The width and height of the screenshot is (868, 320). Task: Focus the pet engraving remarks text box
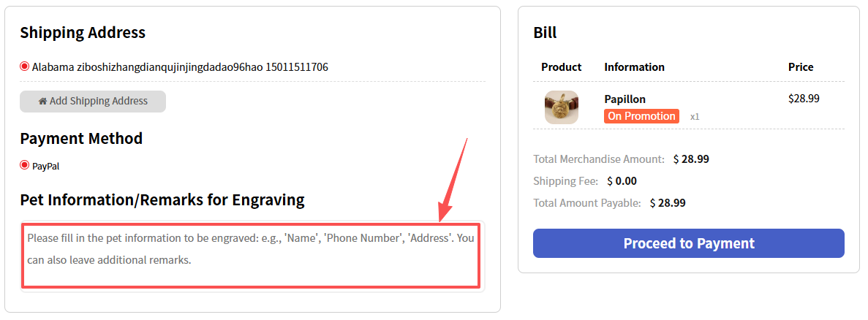coord(251,256)
